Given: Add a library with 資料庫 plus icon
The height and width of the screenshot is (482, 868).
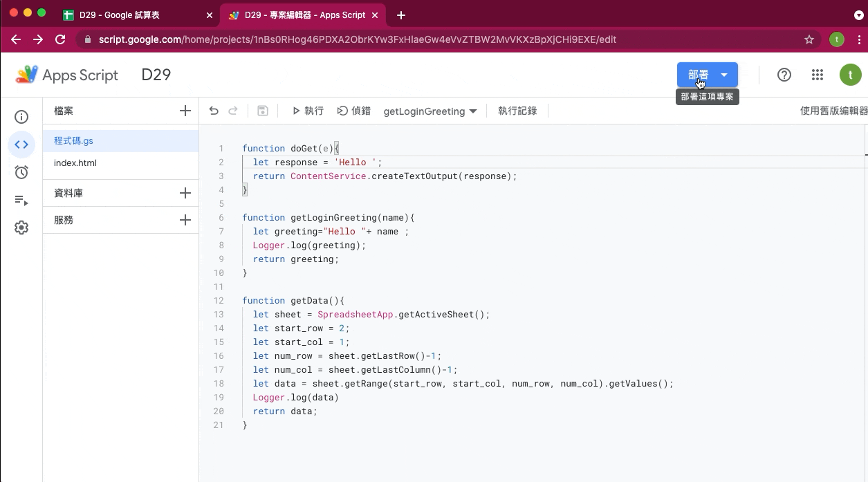Looking at the screenshot, I should click(185, 193).
